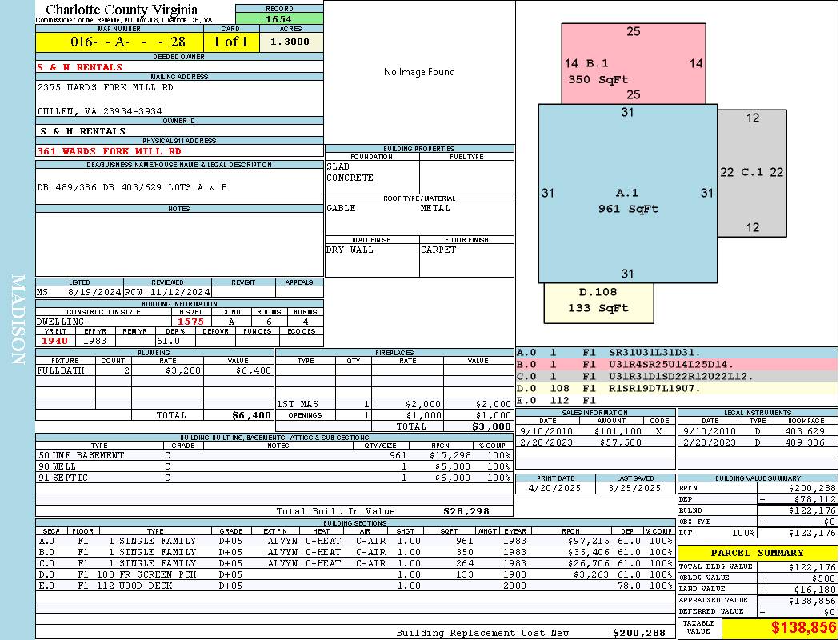840x640 pixels.
Task: Click the 90 WELL row
Action: click(x=274, y=466)
